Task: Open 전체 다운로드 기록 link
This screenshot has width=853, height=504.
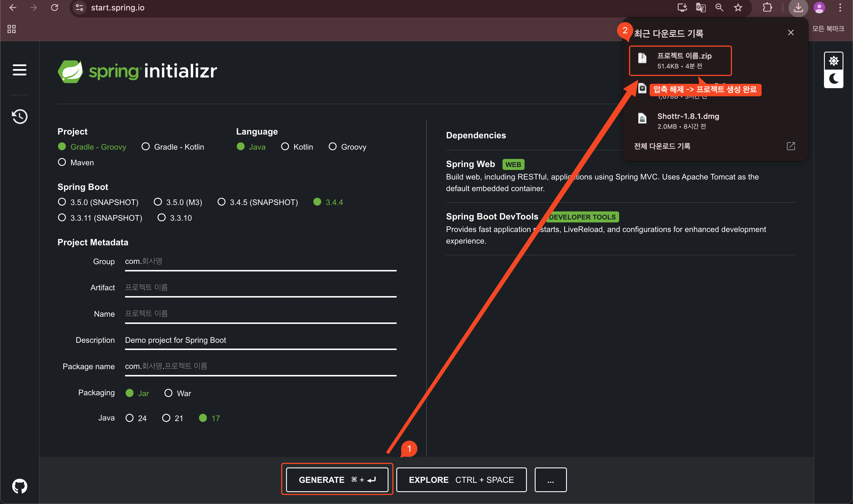Action: tap(662, 146)
